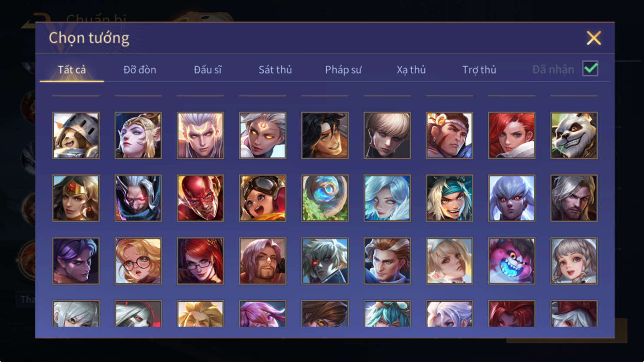This screenshot has width=644, height=362.
Task: Toggle the Đã nhận checkbox
Action: [590, 69]
